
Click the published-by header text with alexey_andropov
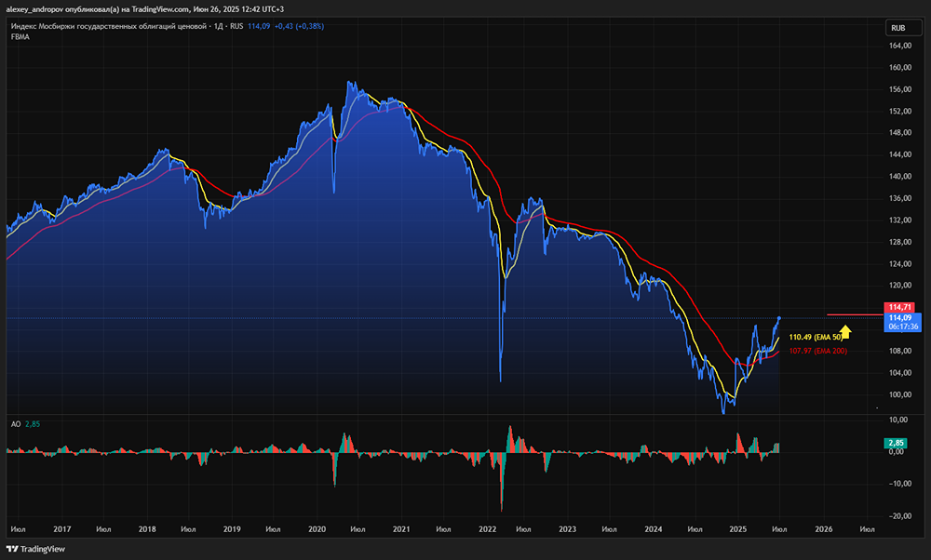pyautogui.click(x=145, y=9)
